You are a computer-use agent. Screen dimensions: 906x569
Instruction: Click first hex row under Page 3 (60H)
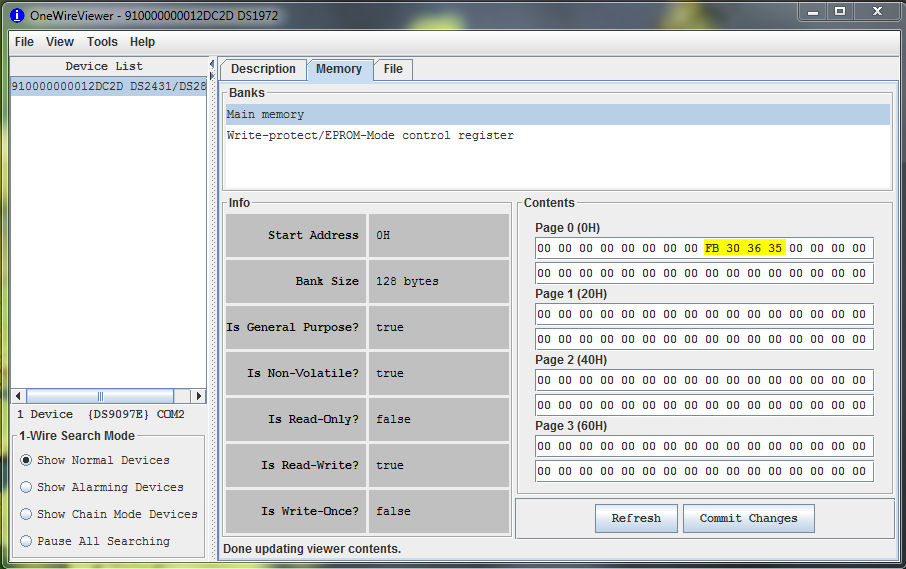[x=704, y=446]
